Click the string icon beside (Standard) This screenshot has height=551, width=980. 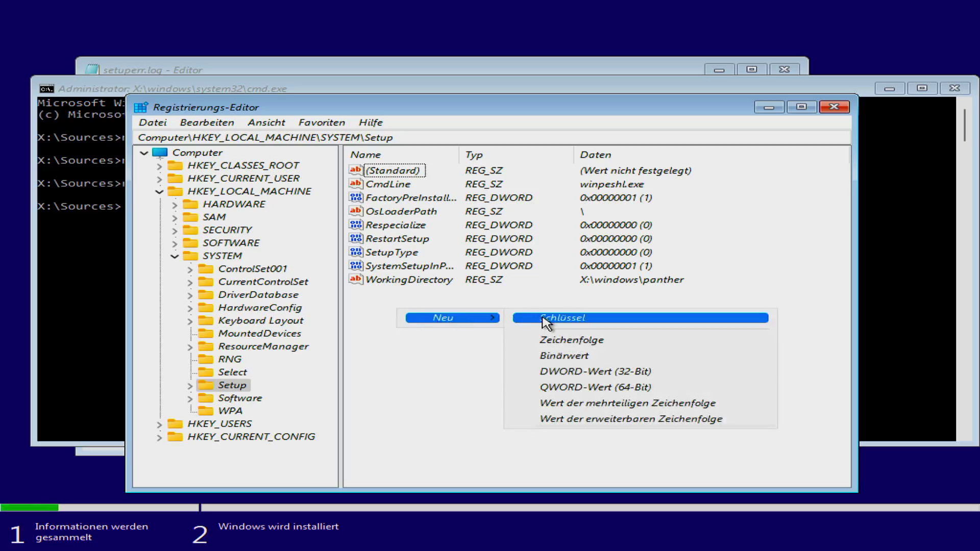click(356, 170)
